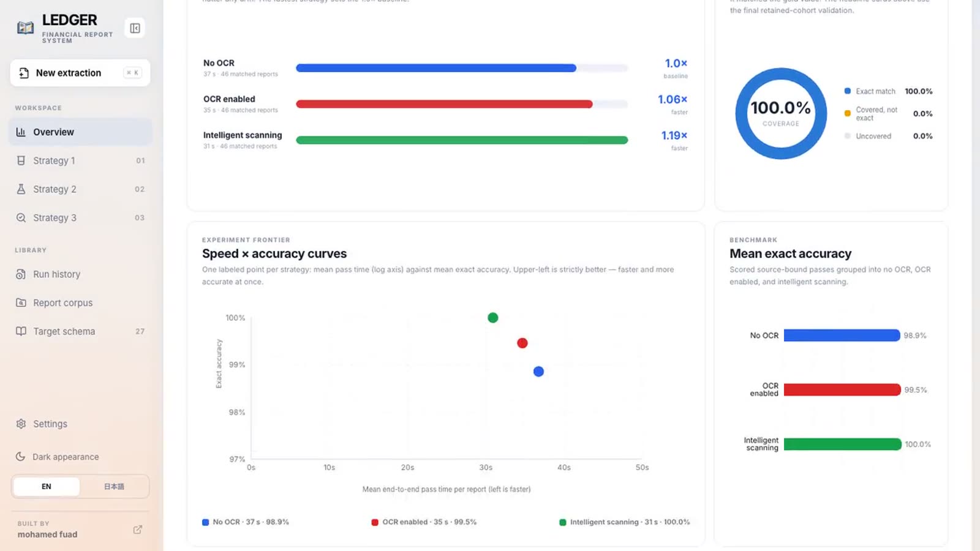Click the ⌘K shortcut badge

pyautogui.click(x=132, y=73)
